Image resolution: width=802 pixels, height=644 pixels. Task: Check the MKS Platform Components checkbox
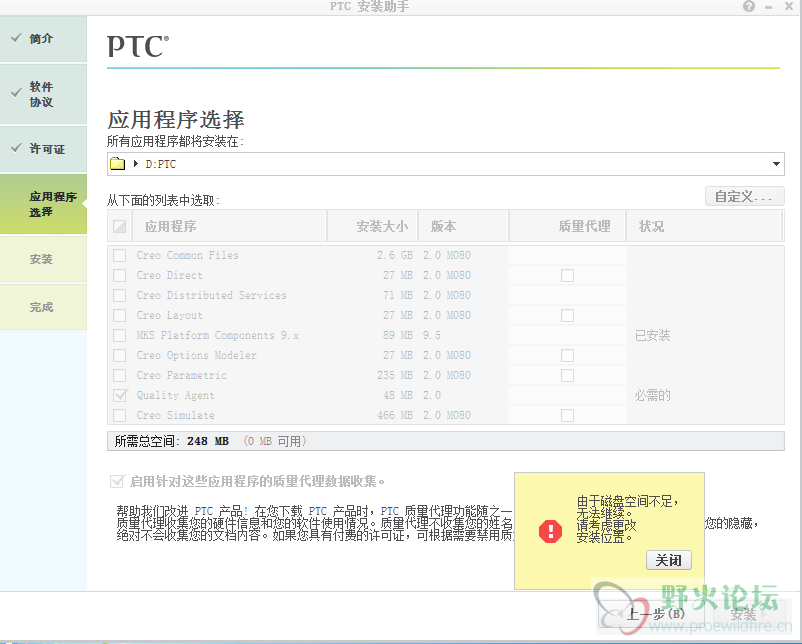point(120,335)
